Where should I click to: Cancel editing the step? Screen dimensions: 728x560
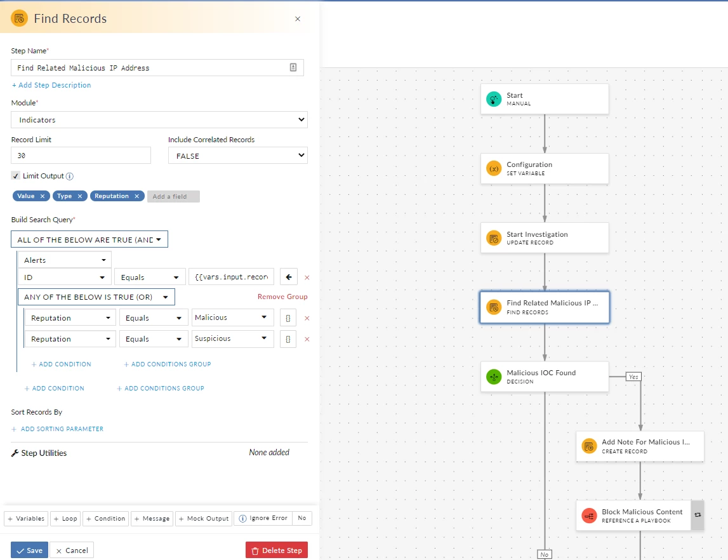(72, 550)
